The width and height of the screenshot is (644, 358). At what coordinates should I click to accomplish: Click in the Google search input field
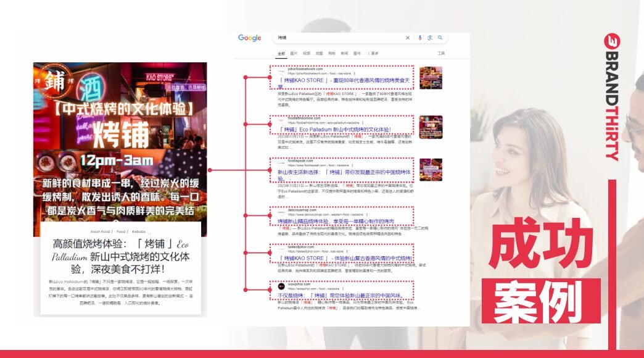point(339,38)
